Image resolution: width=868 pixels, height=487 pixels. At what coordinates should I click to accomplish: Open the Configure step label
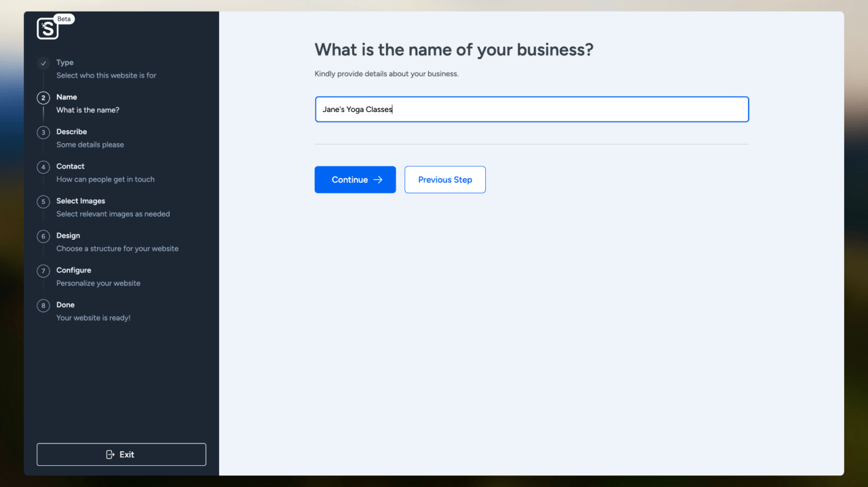click(74, 270)
